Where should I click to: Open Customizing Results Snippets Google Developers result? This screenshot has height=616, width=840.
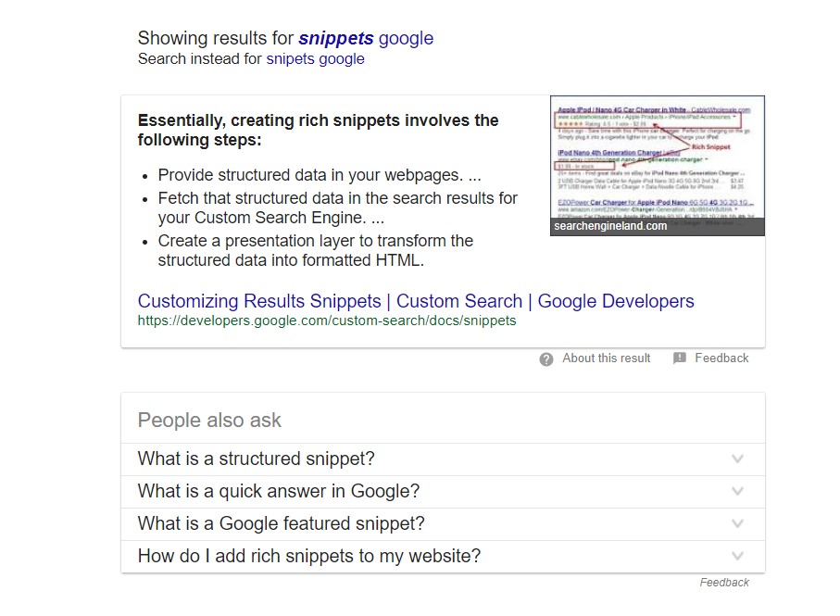coord(415,301)
